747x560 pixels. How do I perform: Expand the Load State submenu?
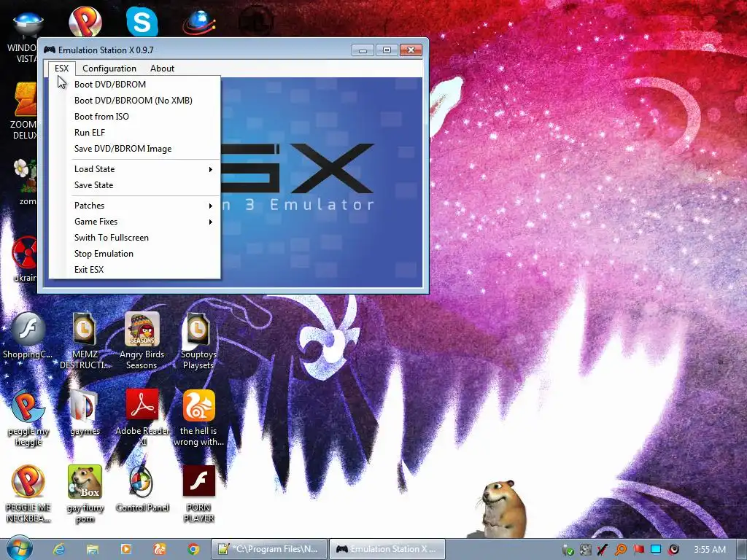pyautogui.click(x=134, y=169)
